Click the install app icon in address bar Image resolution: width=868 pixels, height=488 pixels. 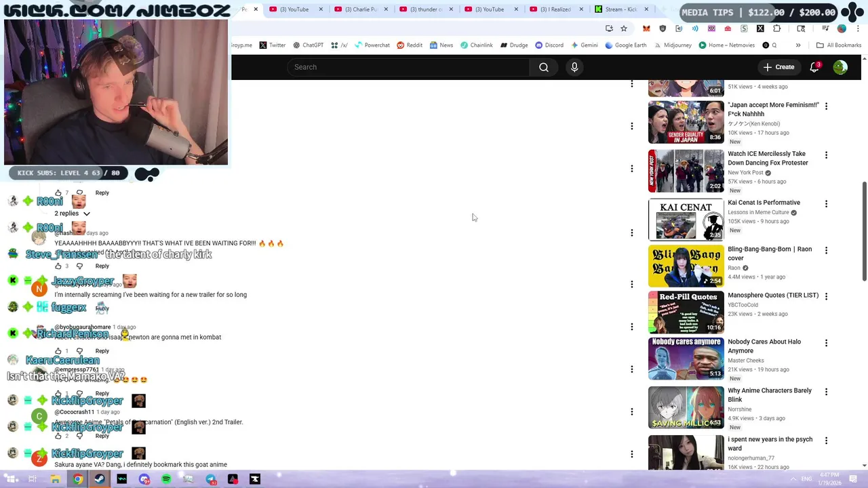[609, 28]
